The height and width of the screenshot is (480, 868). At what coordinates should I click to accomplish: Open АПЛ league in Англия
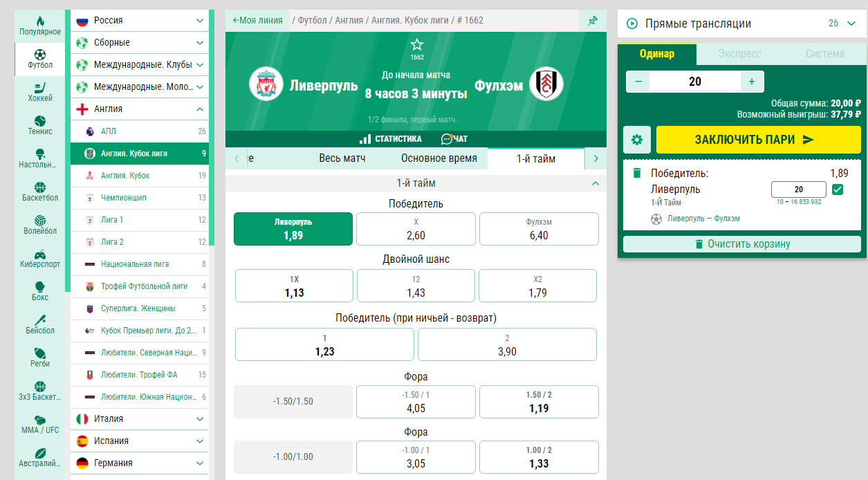click(140, 131)
